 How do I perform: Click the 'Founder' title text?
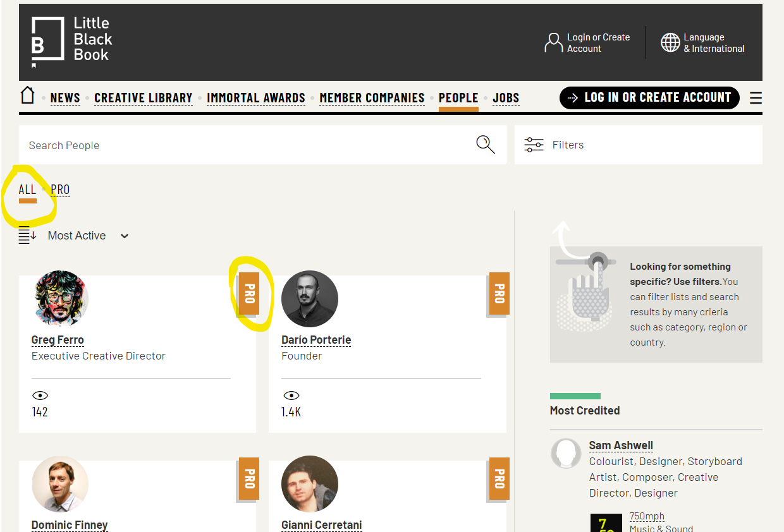tap(302, 356)
